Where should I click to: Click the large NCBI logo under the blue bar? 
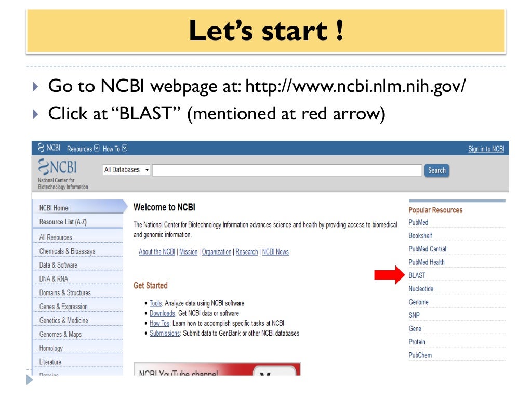click(x=57, y=167)
